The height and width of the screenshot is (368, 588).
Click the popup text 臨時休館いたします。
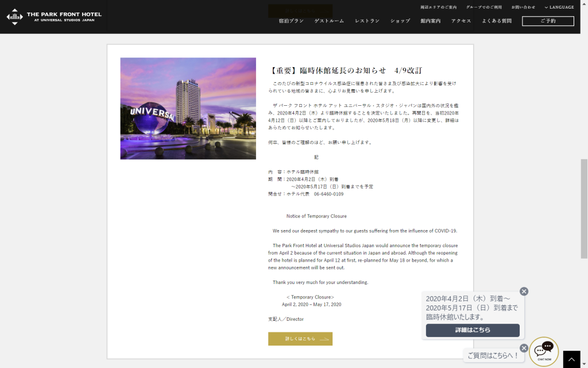coord(455,317)
